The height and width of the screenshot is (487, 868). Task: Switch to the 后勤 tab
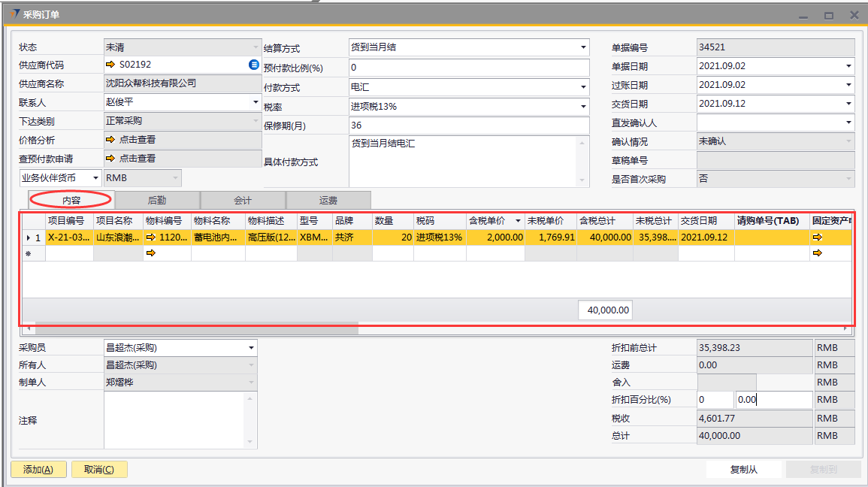[x=157, y=200]
